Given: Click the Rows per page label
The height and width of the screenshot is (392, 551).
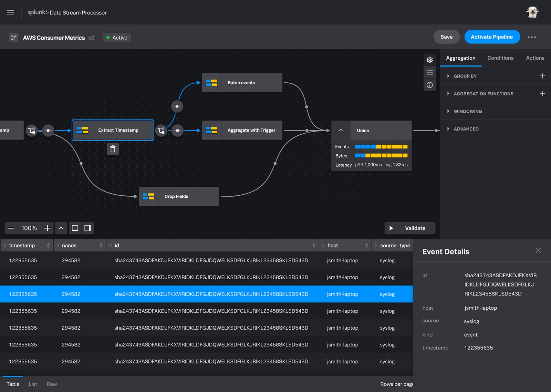Looking at the screenshot, I should tap(397, 384).
